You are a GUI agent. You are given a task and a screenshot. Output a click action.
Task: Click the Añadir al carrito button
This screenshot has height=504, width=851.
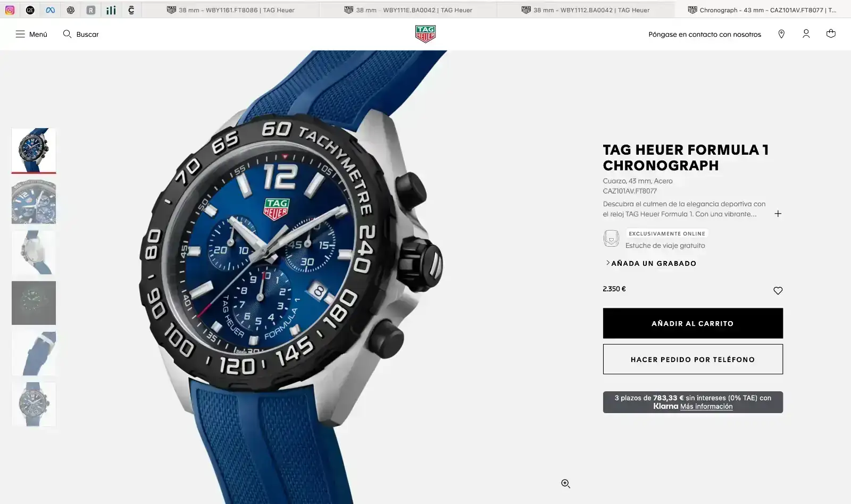[693, 323]
